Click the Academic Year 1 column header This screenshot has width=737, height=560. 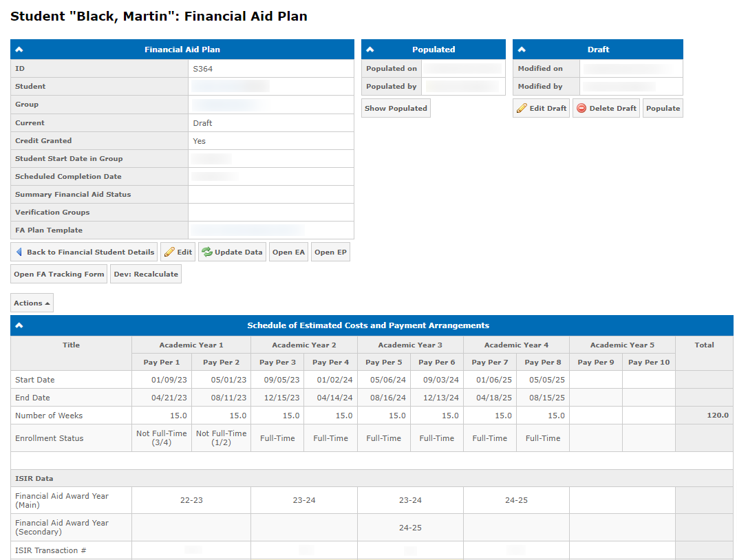(x=191, y=345)
